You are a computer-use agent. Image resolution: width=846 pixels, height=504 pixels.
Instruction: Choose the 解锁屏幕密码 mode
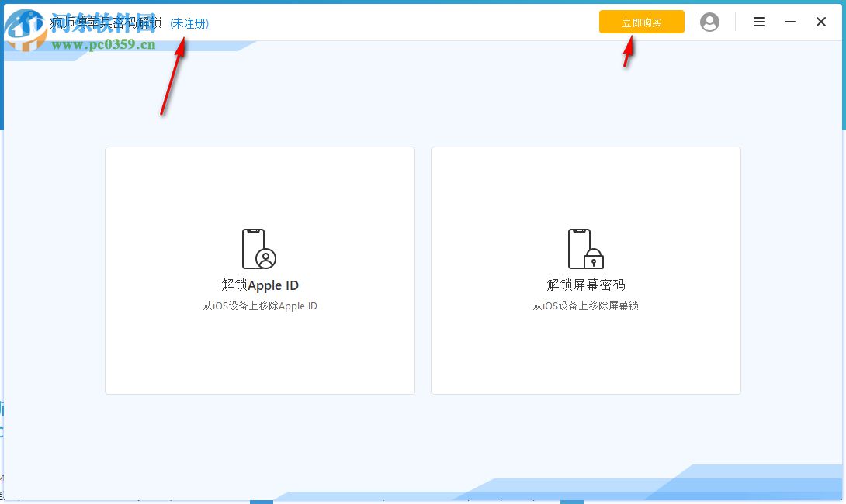(585, 285)
